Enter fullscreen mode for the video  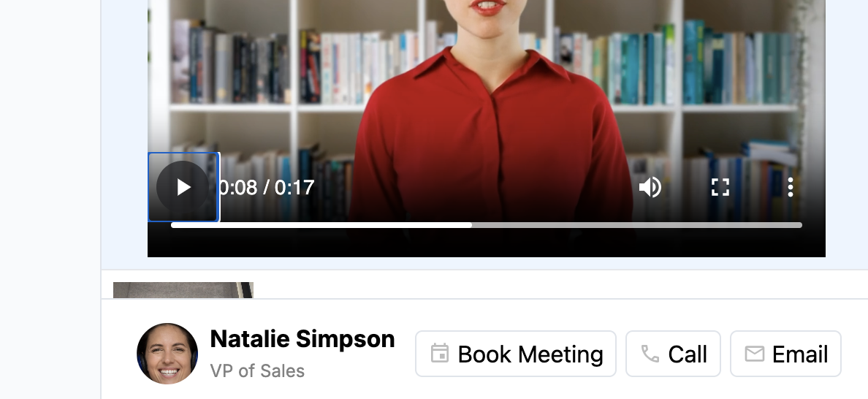(720, 187)
